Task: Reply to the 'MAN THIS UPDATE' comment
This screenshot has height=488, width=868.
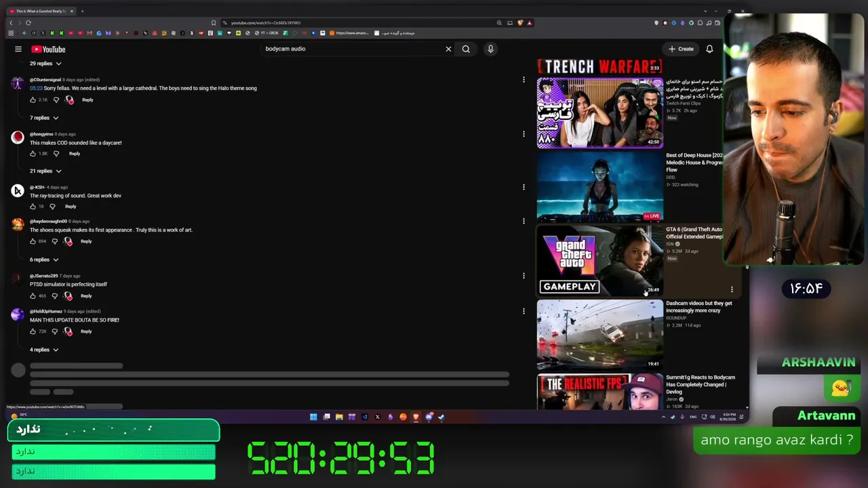Action: (x=86, y=331)
